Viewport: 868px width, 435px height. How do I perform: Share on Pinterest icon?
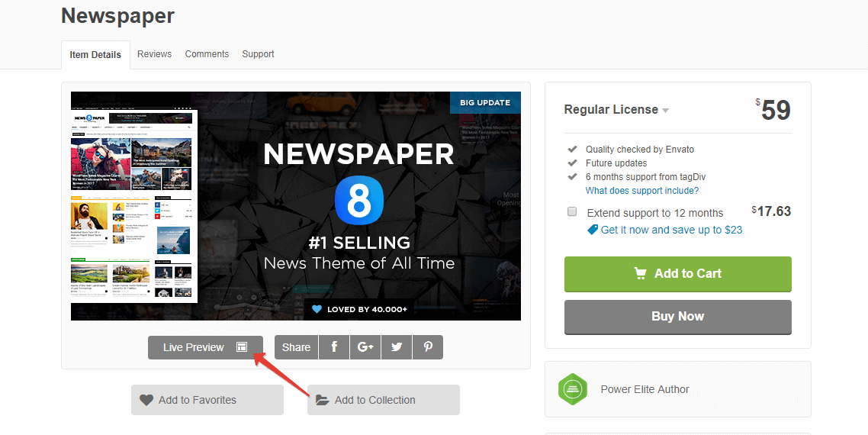pyautogui.click(x=428, y=347)
